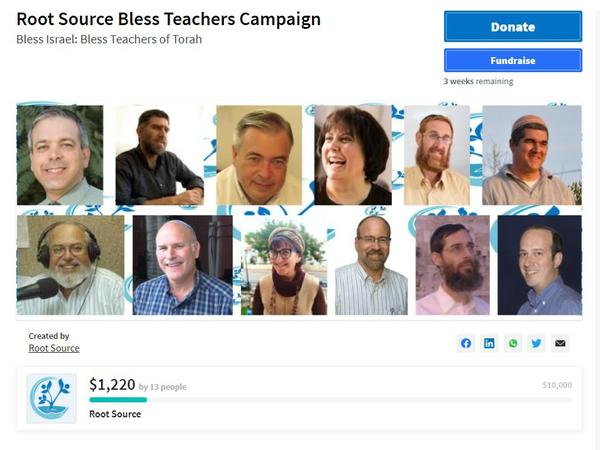600x450 pixels.
Task: Share campaign via LinkedIn icon
Action: coord(489,343)
